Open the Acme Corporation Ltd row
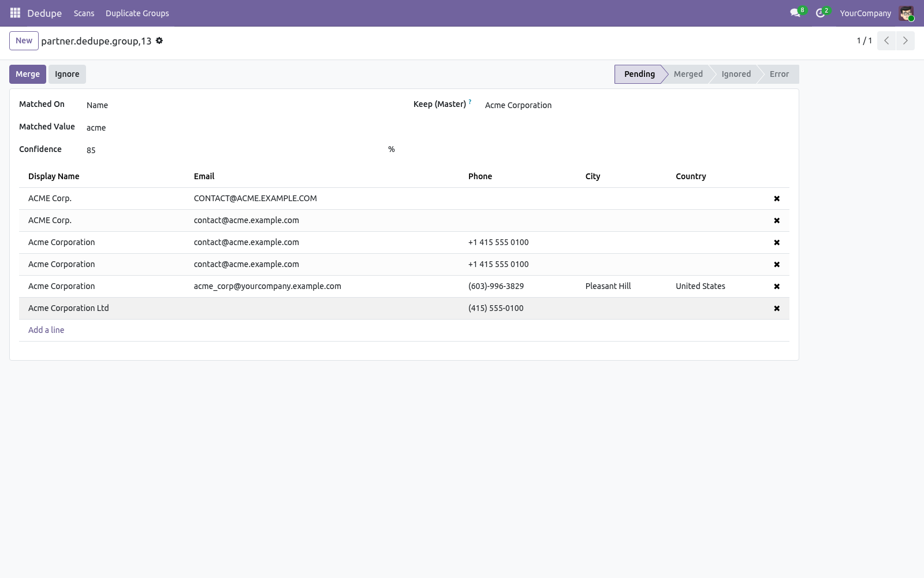Viewport: 924px width, 578px height. pyautogui.click(x=404, y=308)
